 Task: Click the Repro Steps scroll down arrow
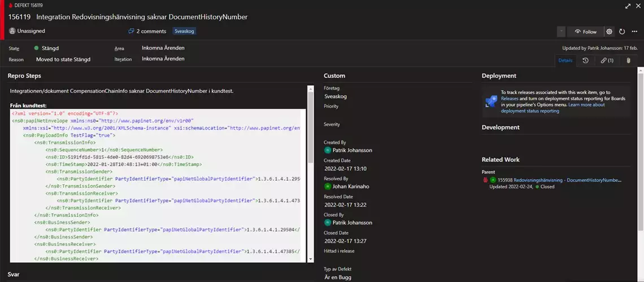tap(311, 259)
